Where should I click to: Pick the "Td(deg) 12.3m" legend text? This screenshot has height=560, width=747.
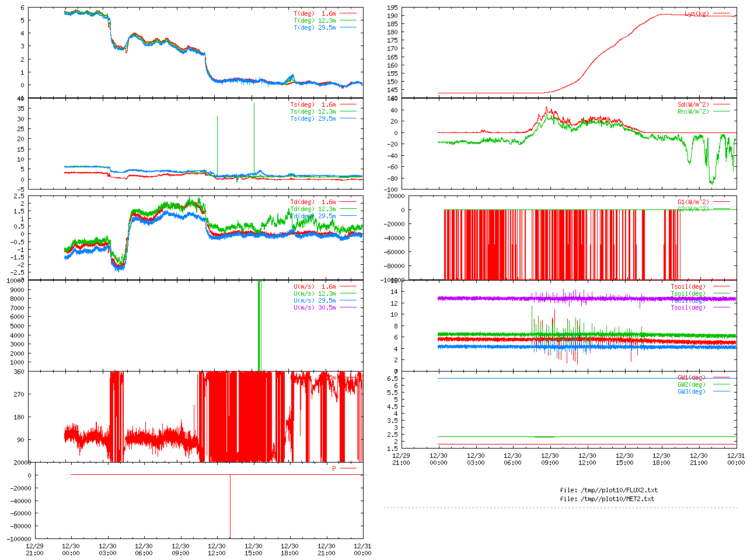(x=313, y=209)
